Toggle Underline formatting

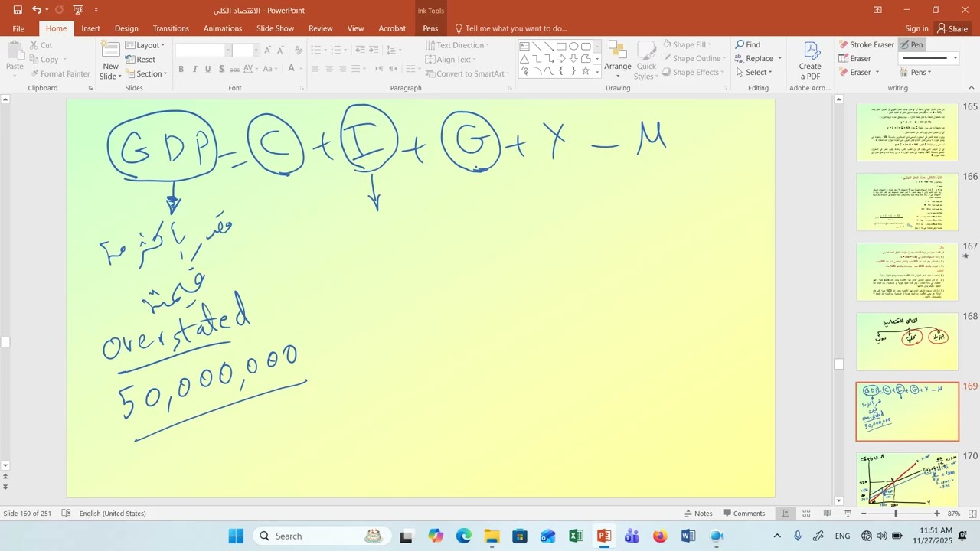pyautogui.click(x=207, y=69)
